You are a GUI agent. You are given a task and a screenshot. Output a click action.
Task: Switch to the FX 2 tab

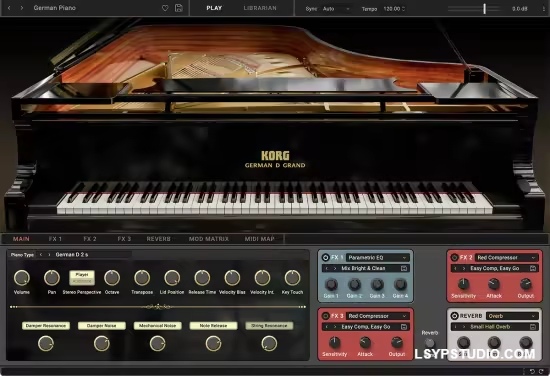pyautogui.click(x=90, y=239)
